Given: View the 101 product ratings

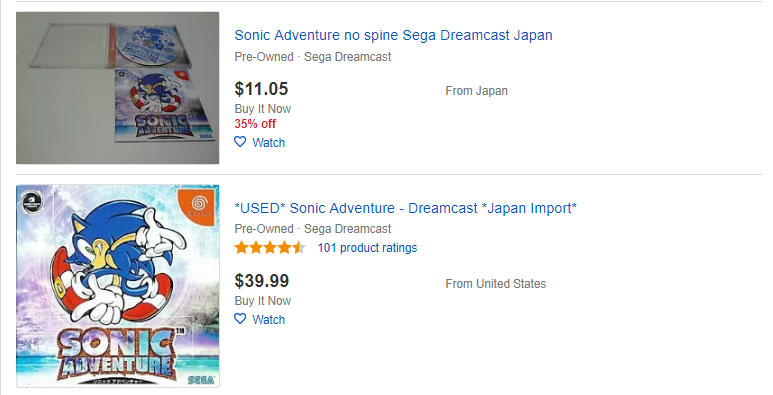Looking at the screenshot, I should click(x=367, y=248).
